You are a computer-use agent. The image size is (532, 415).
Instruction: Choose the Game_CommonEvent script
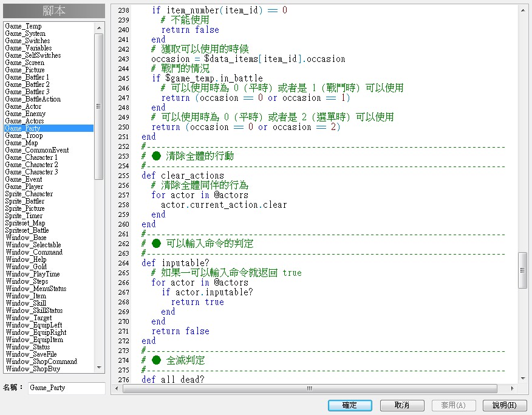36,150
